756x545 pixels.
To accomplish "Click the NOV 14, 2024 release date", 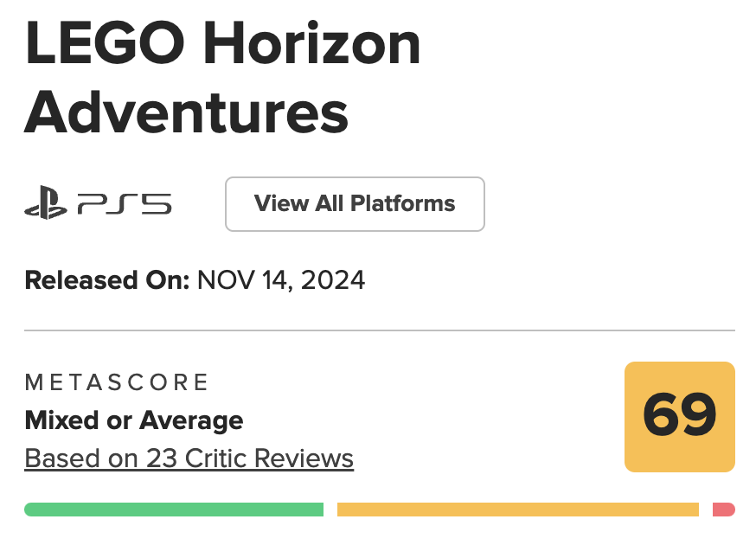I will [281, 280].
